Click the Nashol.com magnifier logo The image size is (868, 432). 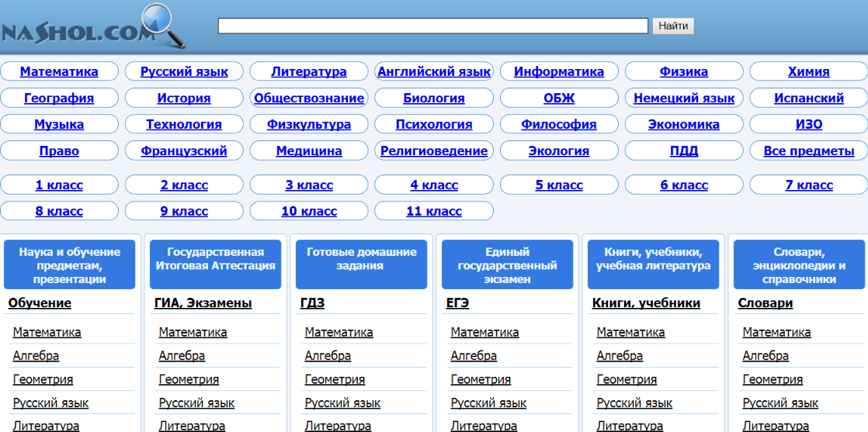[x=93, y=26]
